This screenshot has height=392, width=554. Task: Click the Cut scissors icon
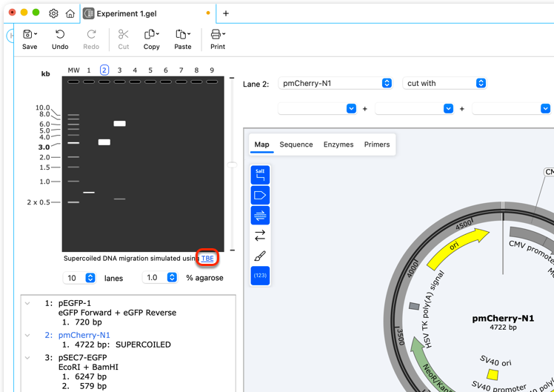[123, 34]
